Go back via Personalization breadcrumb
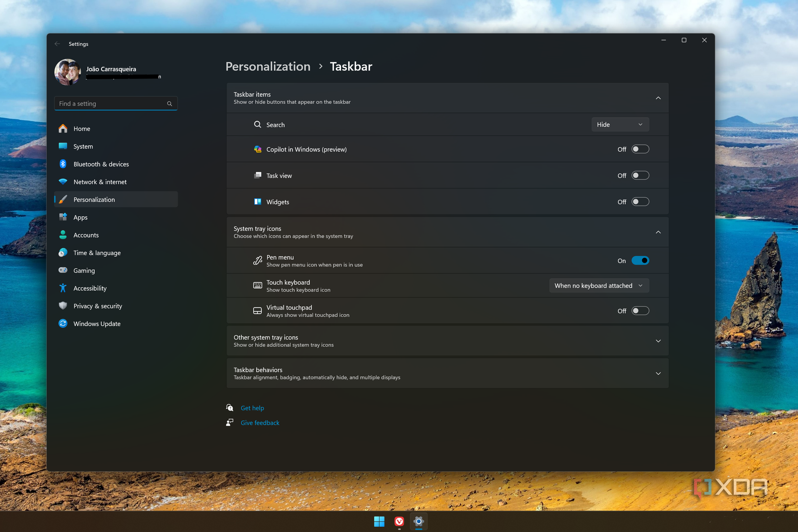The height and width of the screenshot is (532, 798). tap(267, 66)
